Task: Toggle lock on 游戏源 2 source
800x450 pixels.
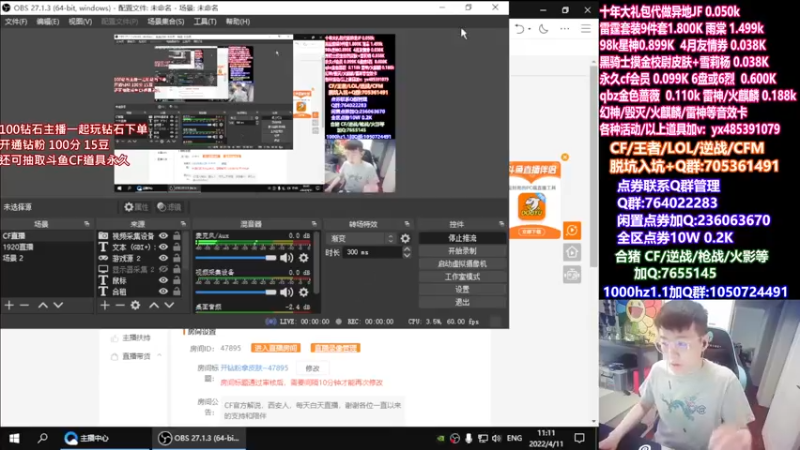Action: pyautogui.click(x=177, y=258)
